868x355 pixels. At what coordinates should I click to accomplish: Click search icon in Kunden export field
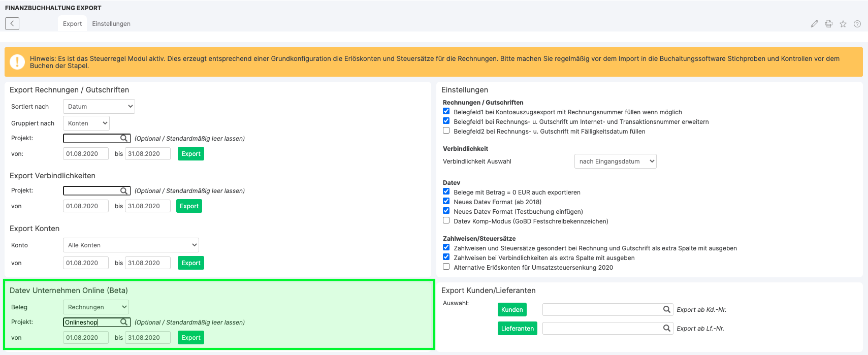pyautogui.click(x=666, y=309)
